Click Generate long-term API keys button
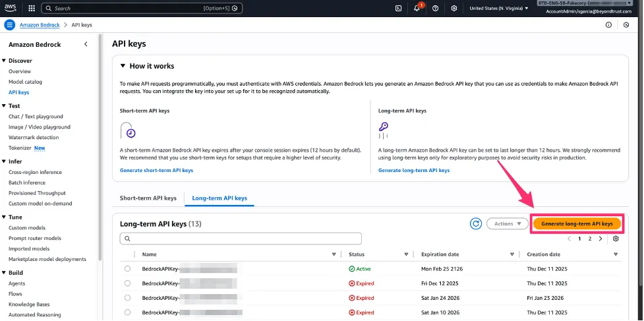 point(577,223)
